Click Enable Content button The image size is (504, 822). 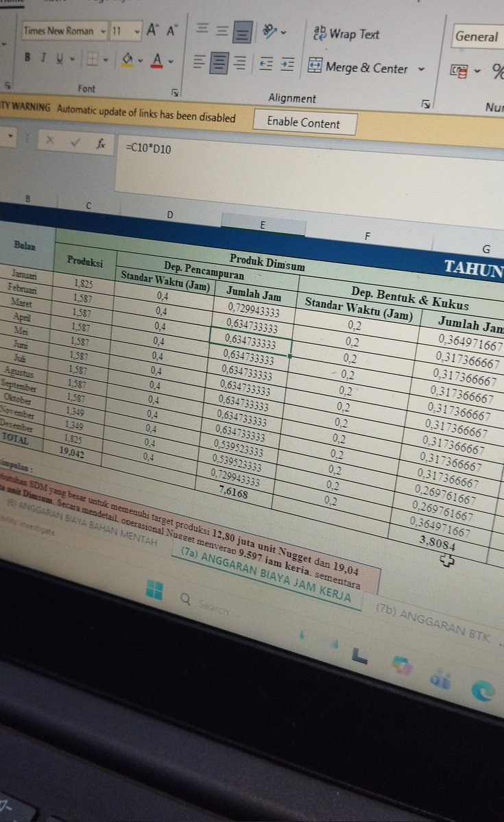(304, 123)
